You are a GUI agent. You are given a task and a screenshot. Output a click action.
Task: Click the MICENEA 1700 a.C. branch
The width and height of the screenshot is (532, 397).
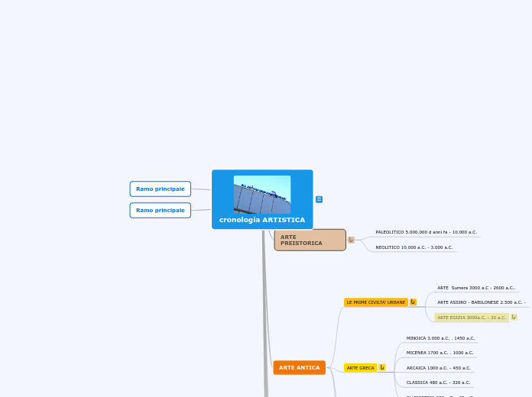(x=440, y=353)
